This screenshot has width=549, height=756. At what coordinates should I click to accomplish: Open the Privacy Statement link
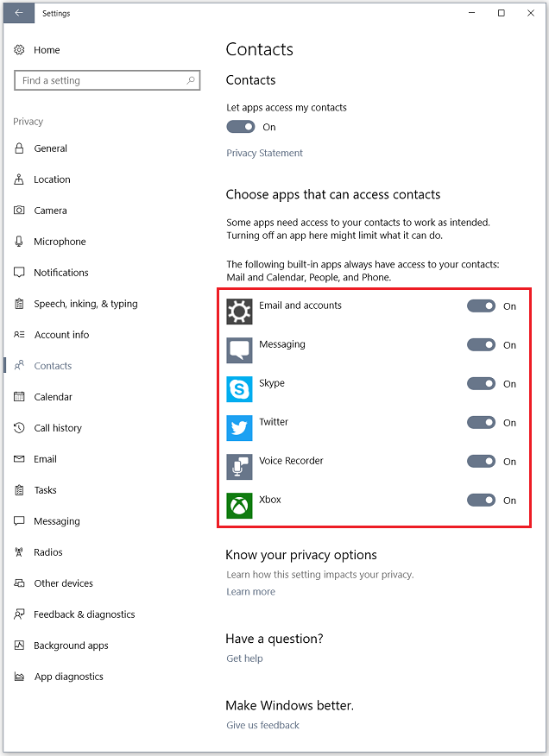(x=264, y=153)
